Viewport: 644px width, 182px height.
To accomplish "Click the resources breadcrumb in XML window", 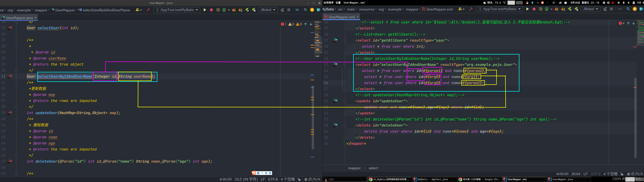I will point(367,9).
